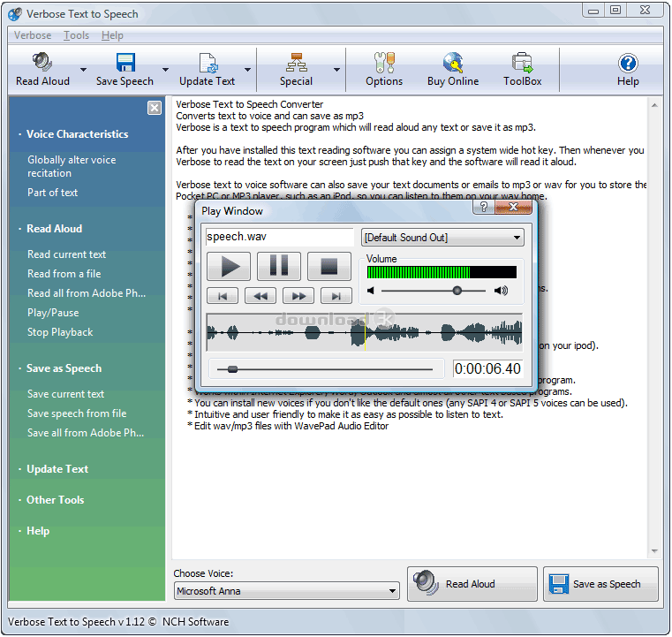Play speech.wav in the Play Window
Screen dimensions: 672x637
coord(229,266)
